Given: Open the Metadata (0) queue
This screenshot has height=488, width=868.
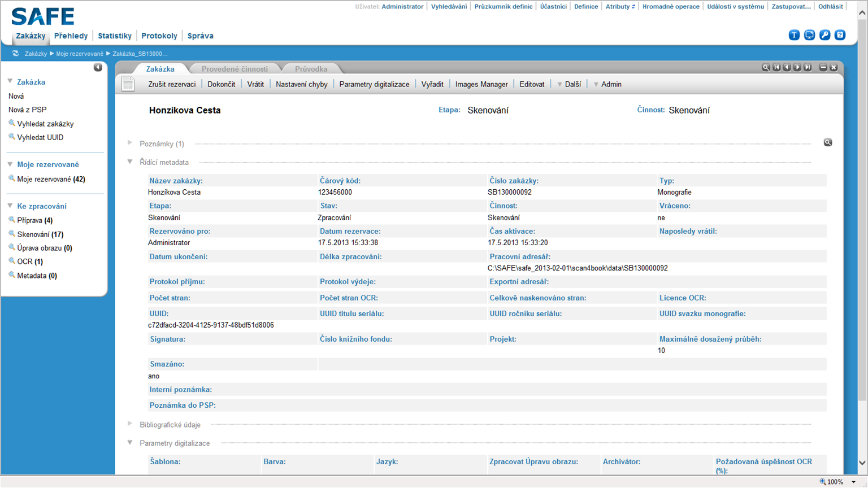Looking at the screenshot, I should point(37,276).
